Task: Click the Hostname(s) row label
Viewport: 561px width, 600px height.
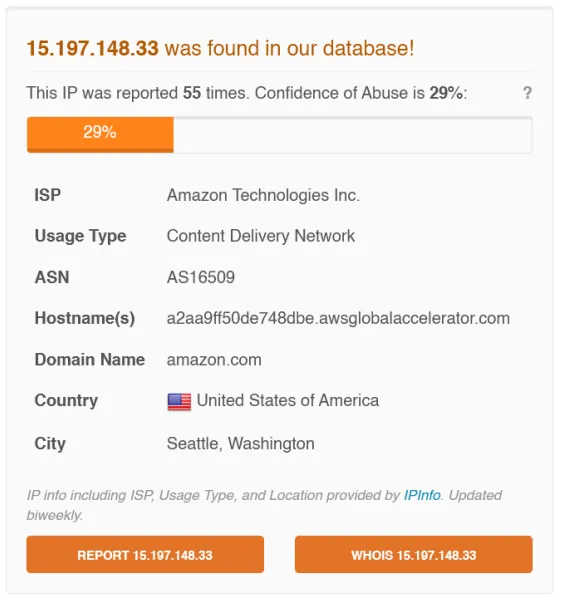Action: point(85,318)
